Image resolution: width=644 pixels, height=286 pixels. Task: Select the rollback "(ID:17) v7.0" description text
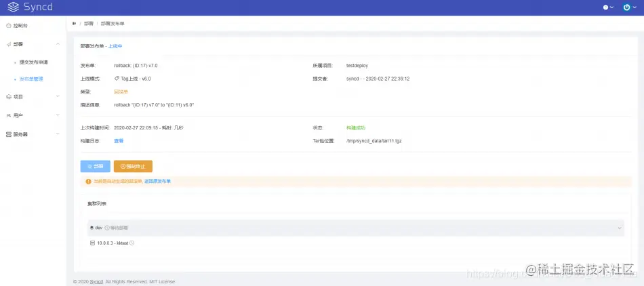(x=154, y=105)
